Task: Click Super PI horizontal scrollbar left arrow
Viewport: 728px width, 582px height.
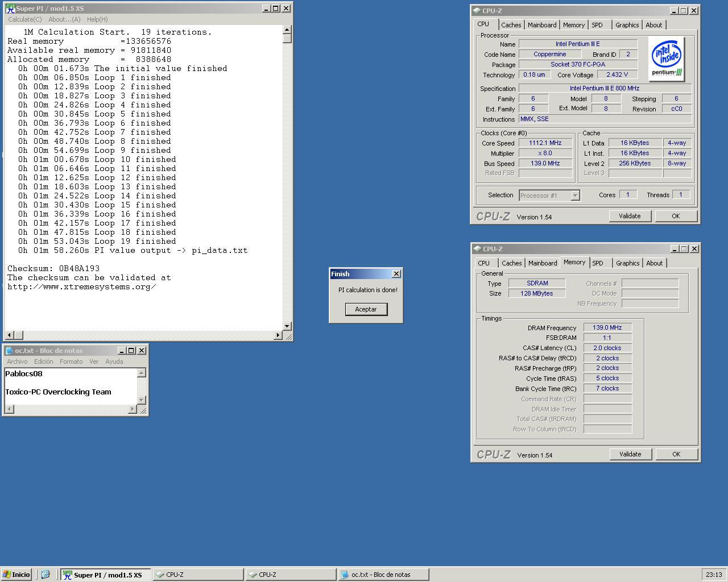Action: coord(10,335)
